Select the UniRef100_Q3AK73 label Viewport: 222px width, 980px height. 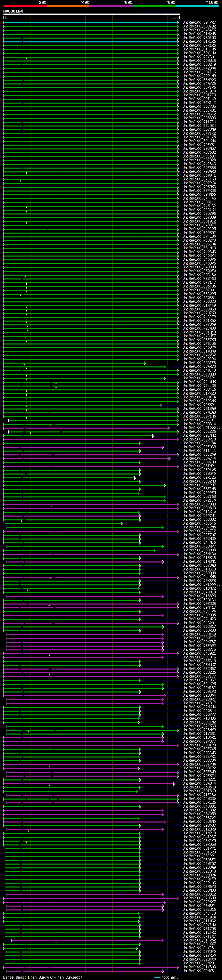tap(199, 367)
